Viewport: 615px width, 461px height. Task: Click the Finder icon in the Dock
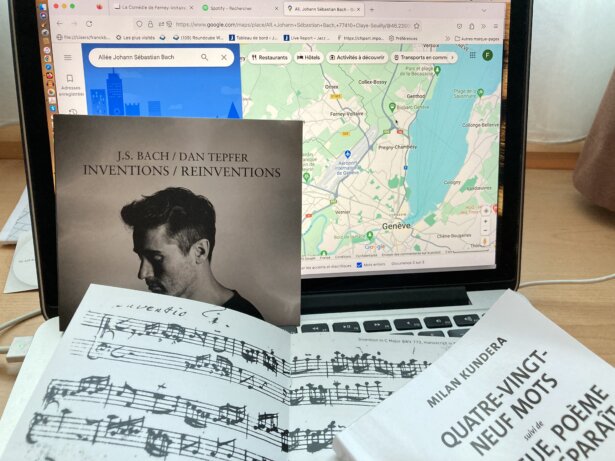point(42,7)
